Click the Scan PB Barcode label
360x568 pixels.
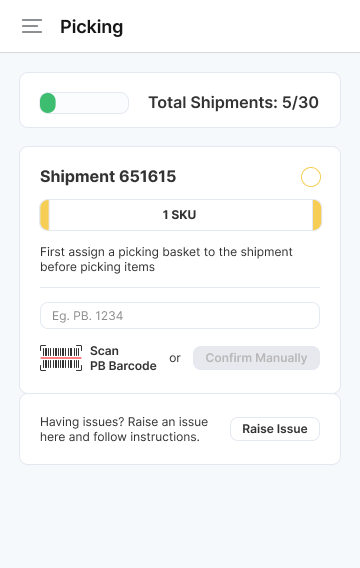point(123,358)
